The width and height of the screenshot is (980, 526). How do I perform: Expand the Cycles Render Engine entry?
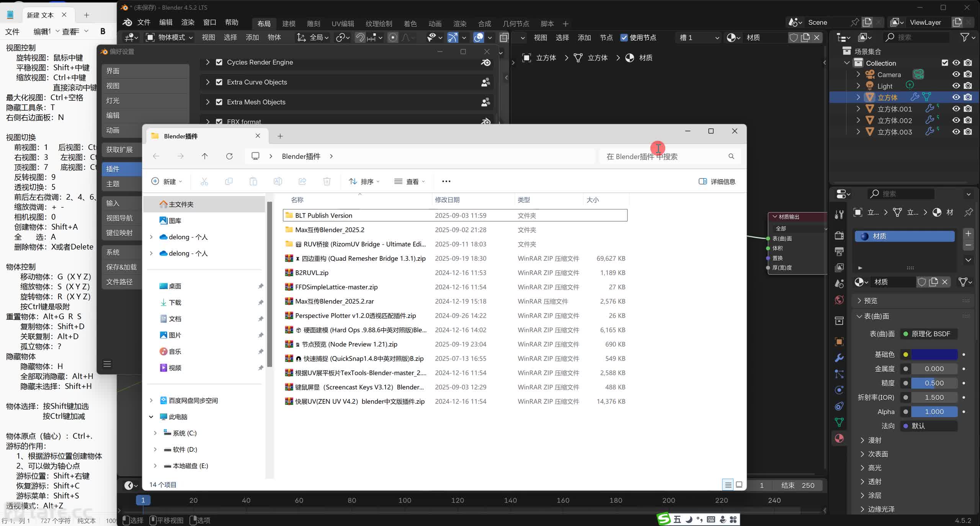207,62
